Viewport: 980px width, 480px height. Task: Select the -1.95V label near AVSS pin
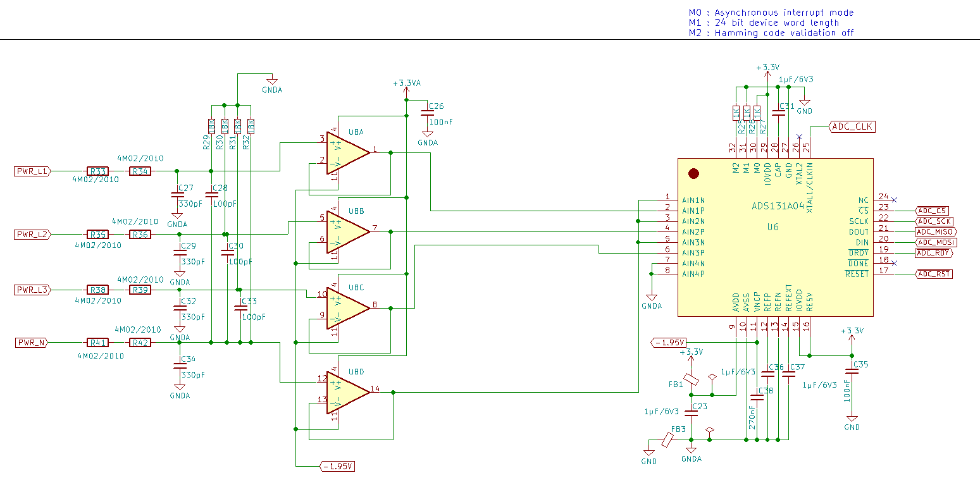point(669,342)
